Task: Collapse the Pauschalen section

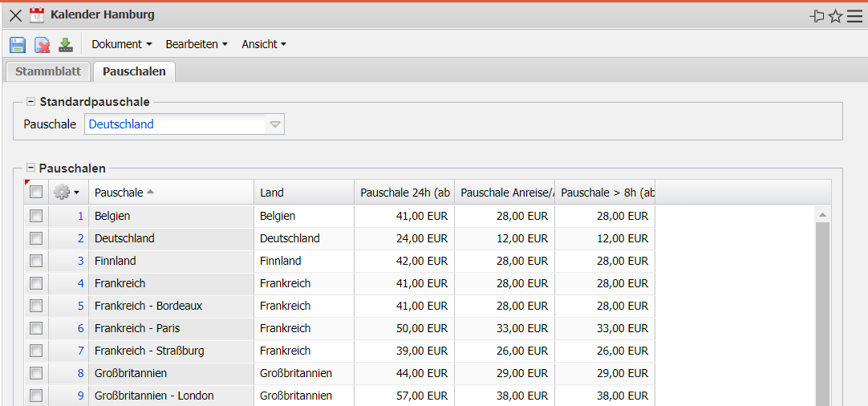Action: pyautogui.click(x=31, y=168)
